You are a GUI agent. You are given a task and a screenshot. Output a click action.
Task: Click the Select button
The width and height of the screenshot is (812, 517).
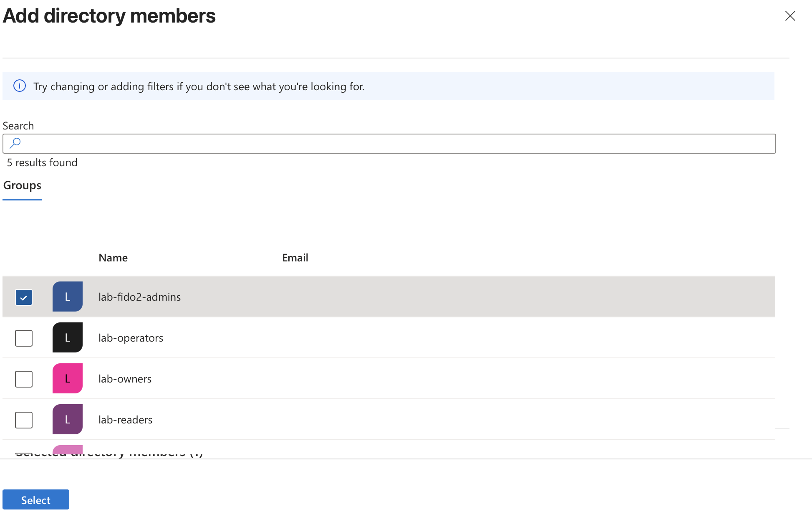(36, 499)
